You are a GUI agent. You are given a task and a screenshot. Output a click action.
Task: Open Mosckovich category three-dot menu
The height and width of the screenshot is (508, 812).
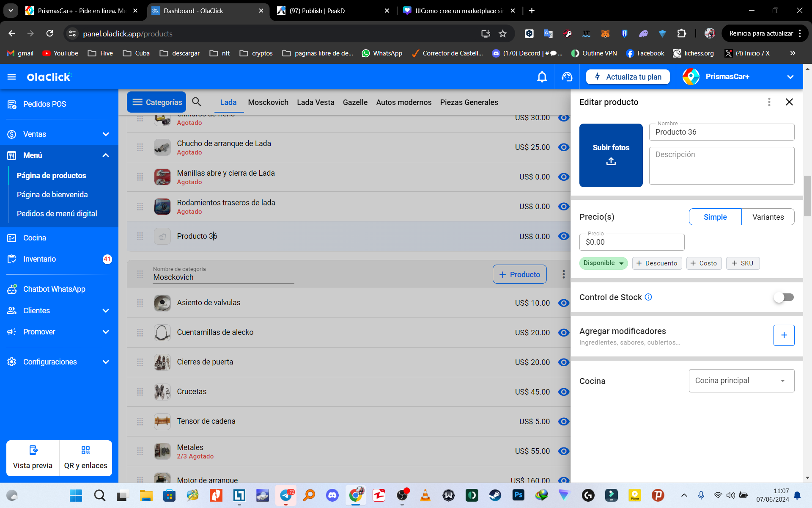tap(563, 274)
